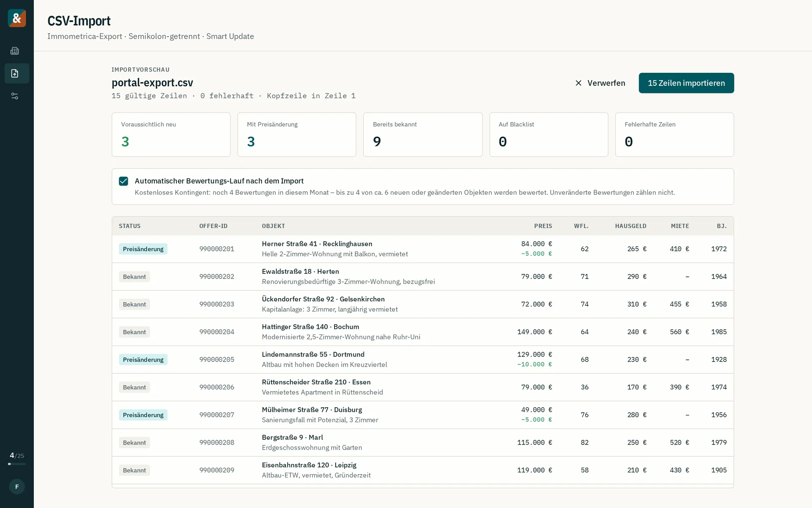Open the filter settings sliders icon
Image resolution: width=812 pixels, height=508 pixels.
pos(15,96)
